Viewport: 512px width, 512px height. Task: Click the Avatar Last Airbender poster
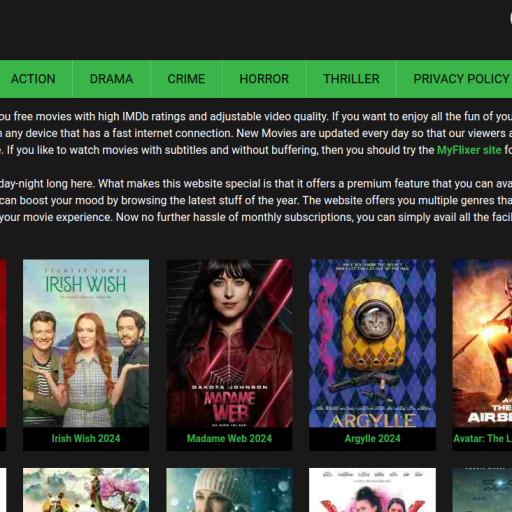tap(482, 343)
